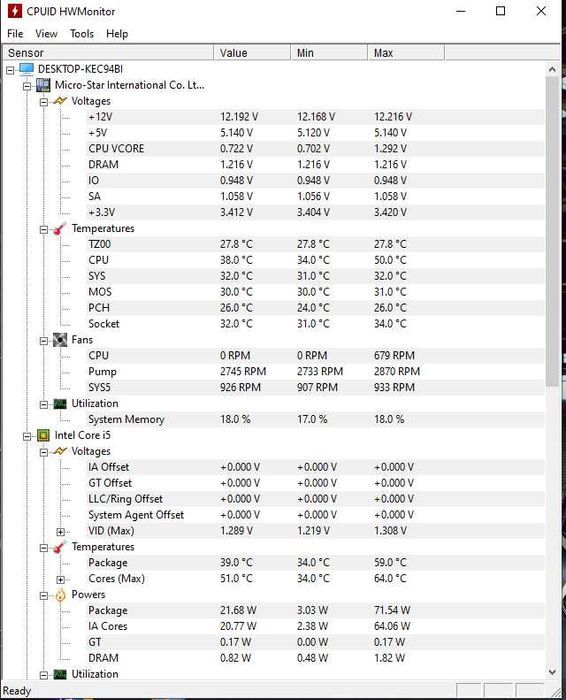
Task: Collapse the Powers group
Action: (x=44, y=596)
